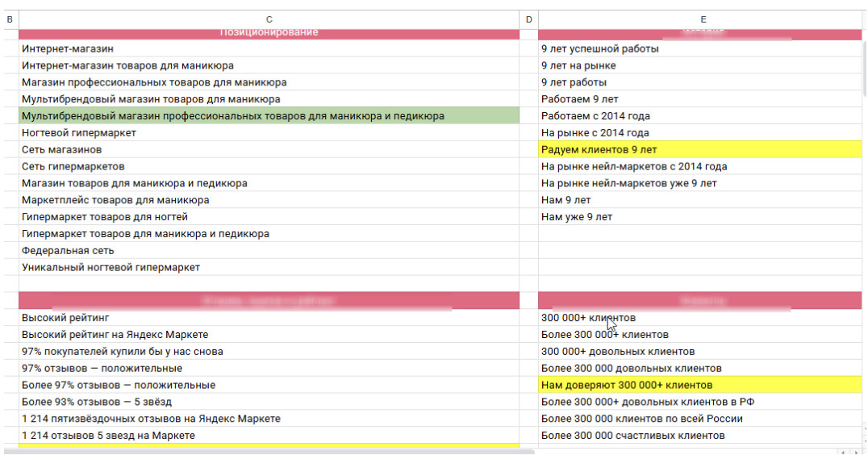Select cell '9 лет успешной работы'

(699, 48)
